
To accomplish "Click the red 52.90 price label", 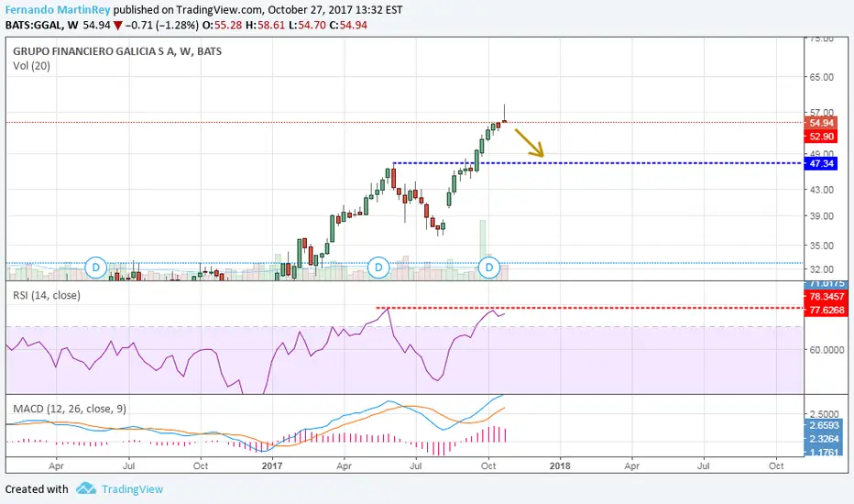I will tap(821, 137).
